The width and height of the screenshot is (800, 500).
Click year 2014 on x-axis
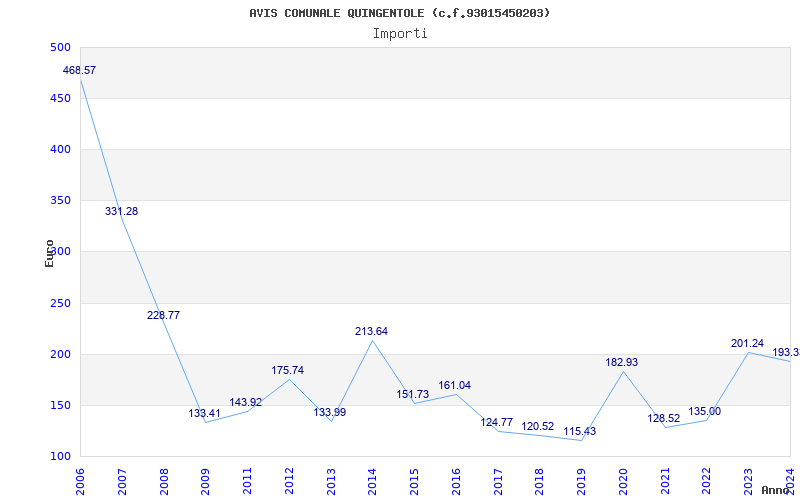(372, 482)
